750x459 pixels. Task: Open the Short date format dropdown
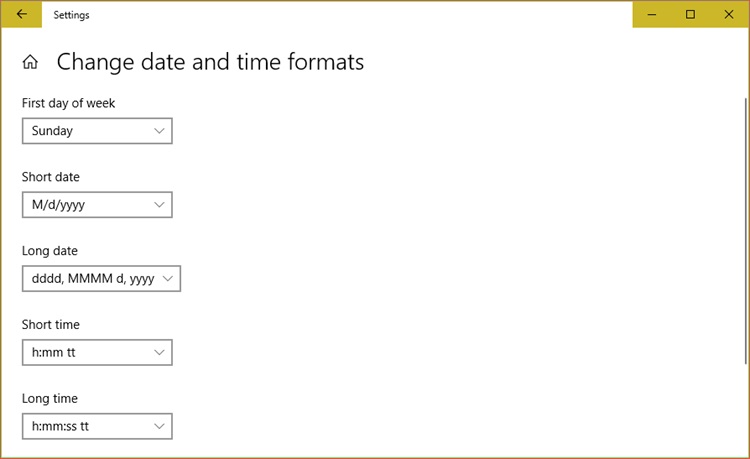[97, 205]
